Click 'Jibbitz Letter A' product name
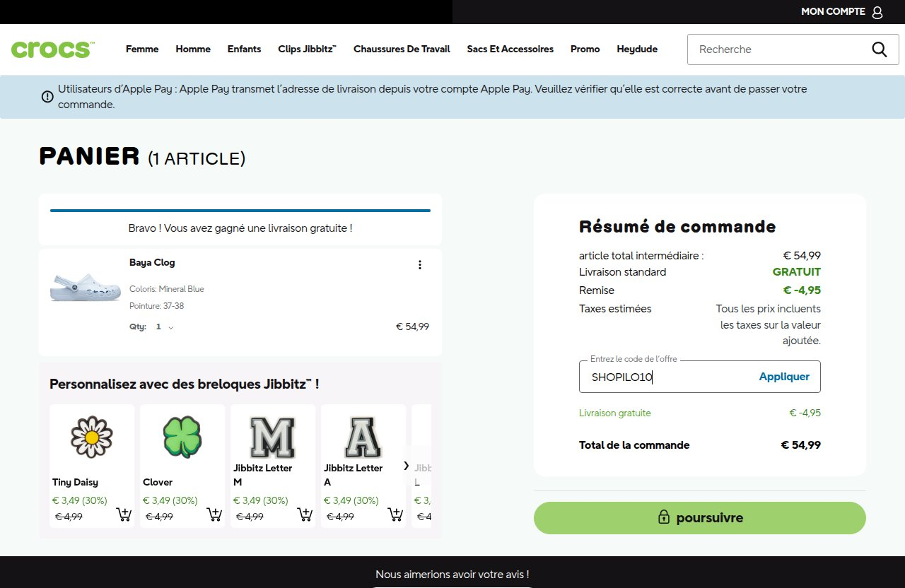This screenshot has width=905, height=588. point(354,475)
